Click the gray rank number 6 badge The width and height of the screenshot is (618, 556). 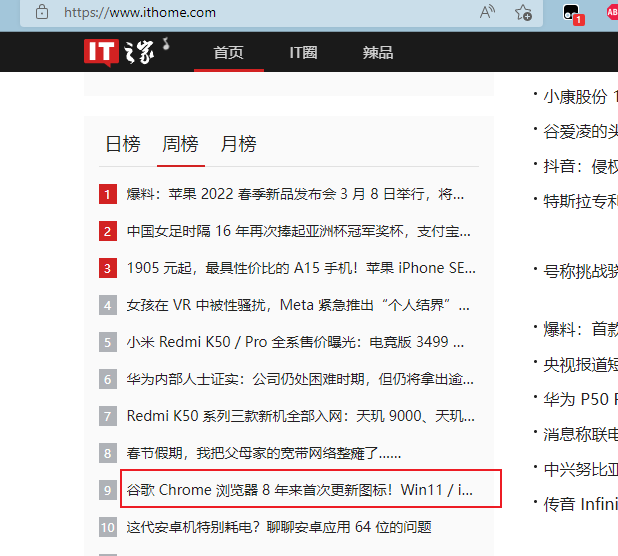tap(108, 379)
